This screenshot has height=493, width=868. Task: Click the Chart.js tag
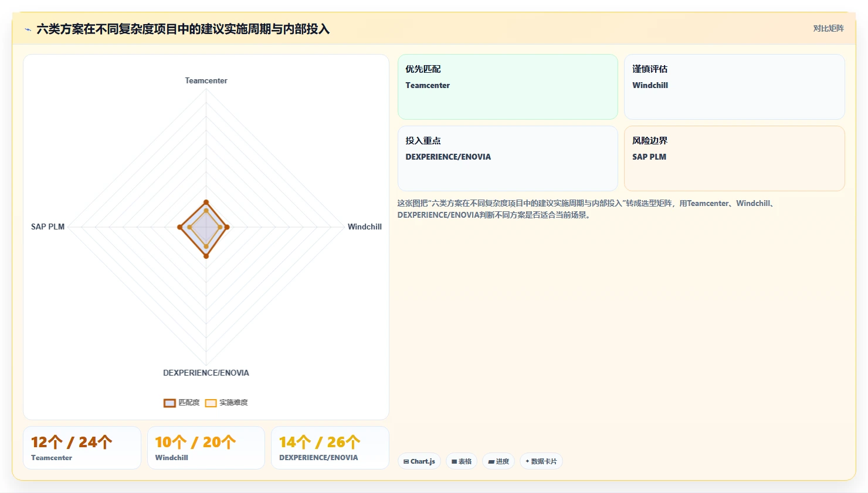[x=419, y=461]
